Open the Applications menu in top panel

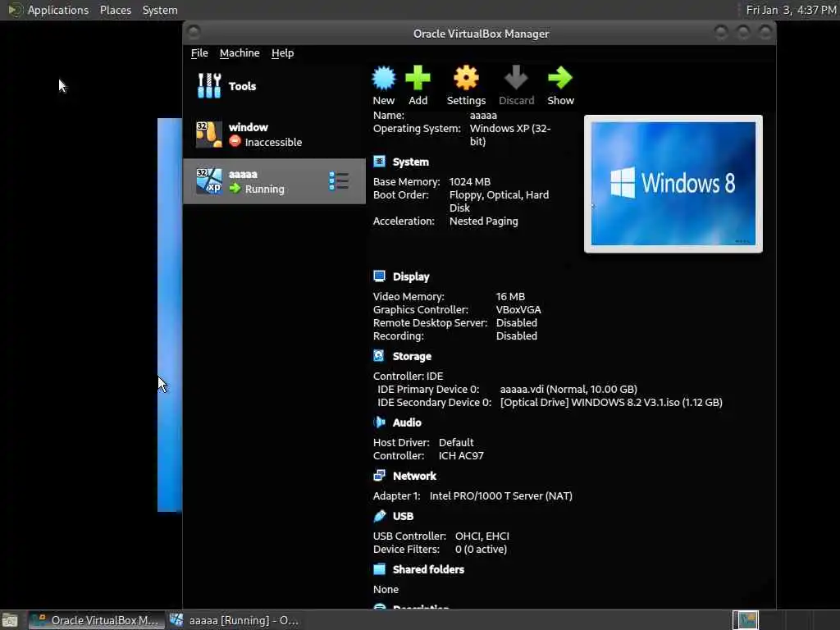[x=58, y=10]
